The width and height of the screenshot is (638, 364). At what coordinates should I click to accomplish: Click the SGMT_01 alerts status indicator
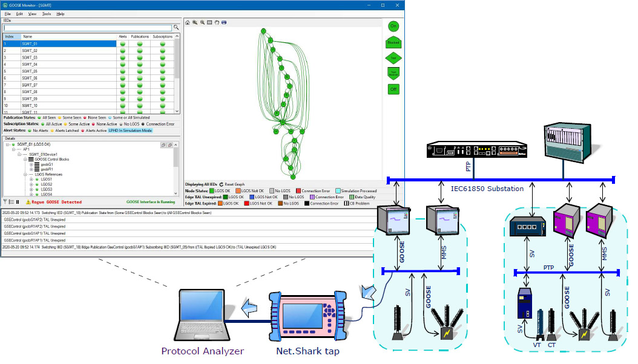coord(122,44)
